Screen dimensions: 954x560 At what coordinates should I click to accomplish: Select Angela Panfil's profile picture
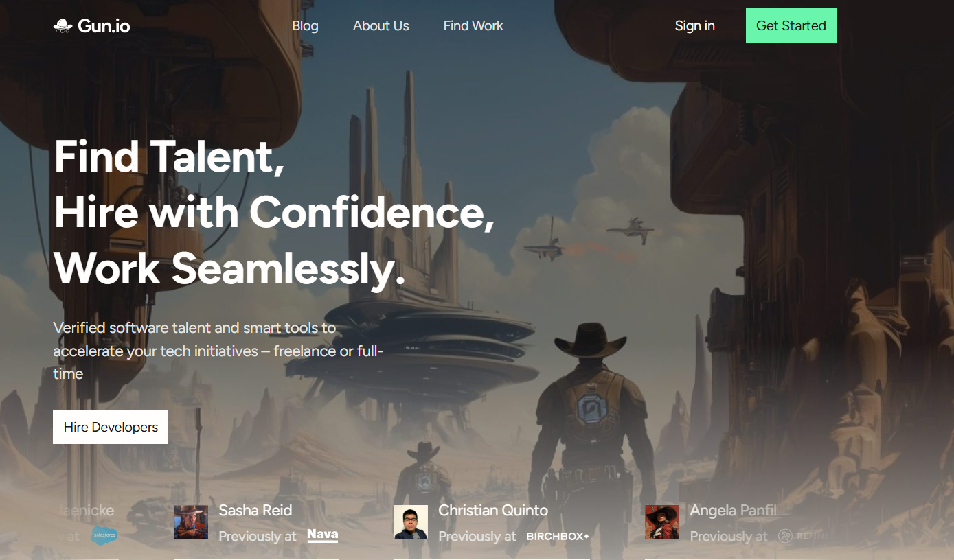click(x=661, y=522)
